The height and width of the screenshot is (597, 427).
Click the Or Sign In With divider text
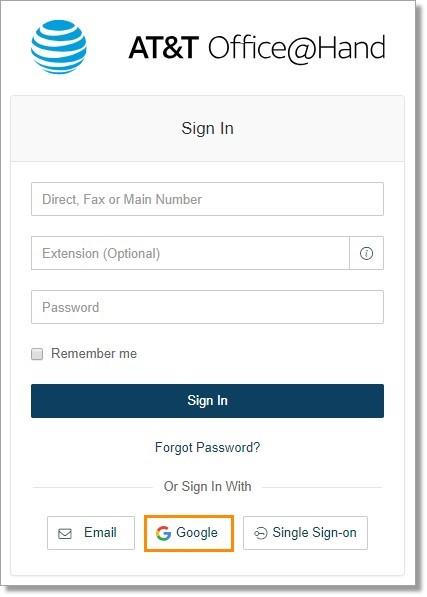(x=207, y=486)
